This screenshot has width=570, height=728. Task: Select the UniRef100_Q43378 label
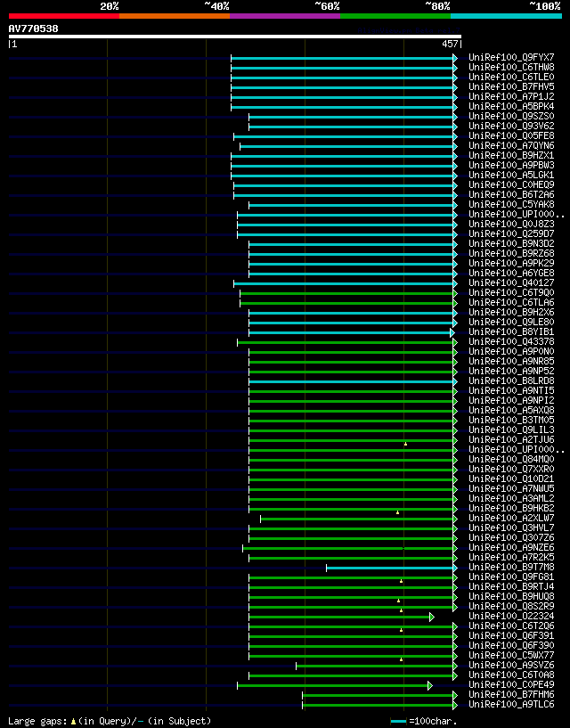click(511, 341)
